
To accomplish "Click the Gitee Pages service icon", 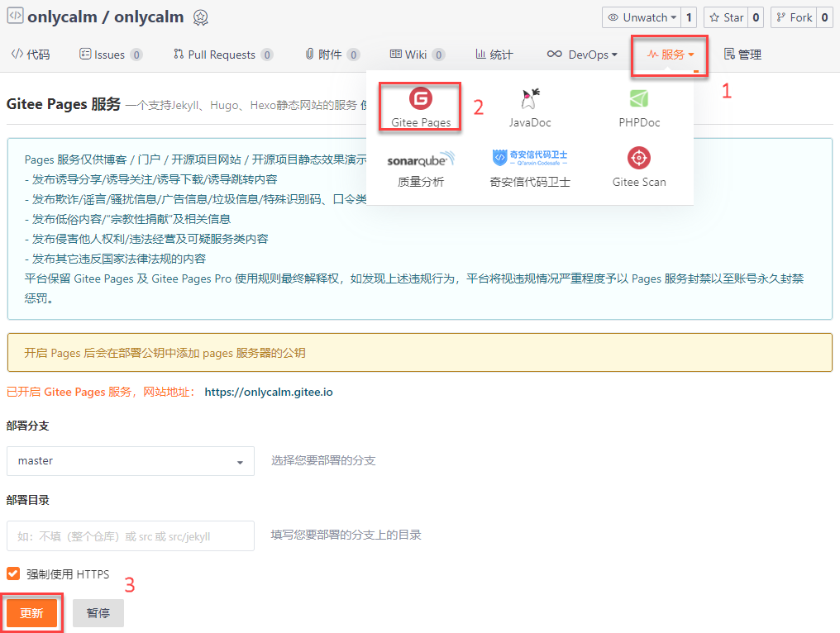I will pos(421,99).
